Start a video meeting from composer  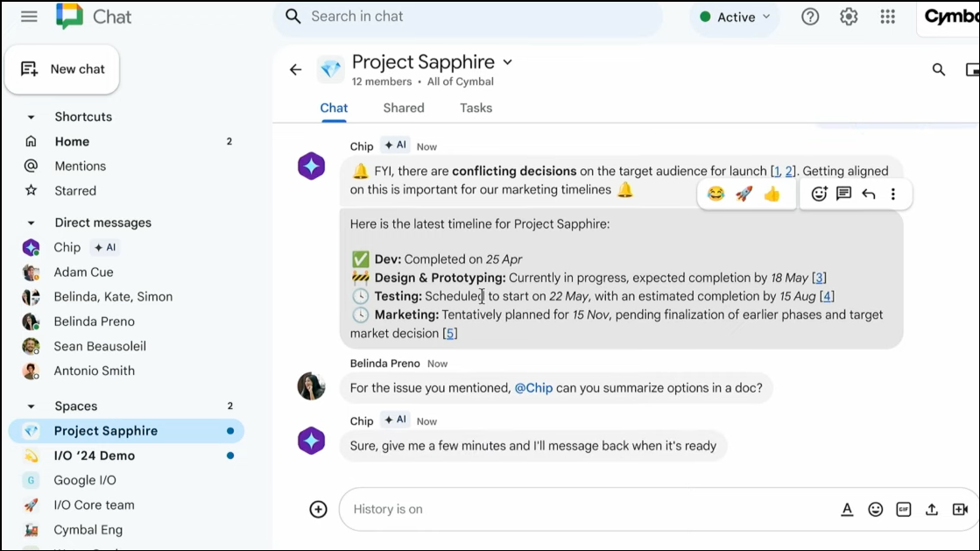960,510
